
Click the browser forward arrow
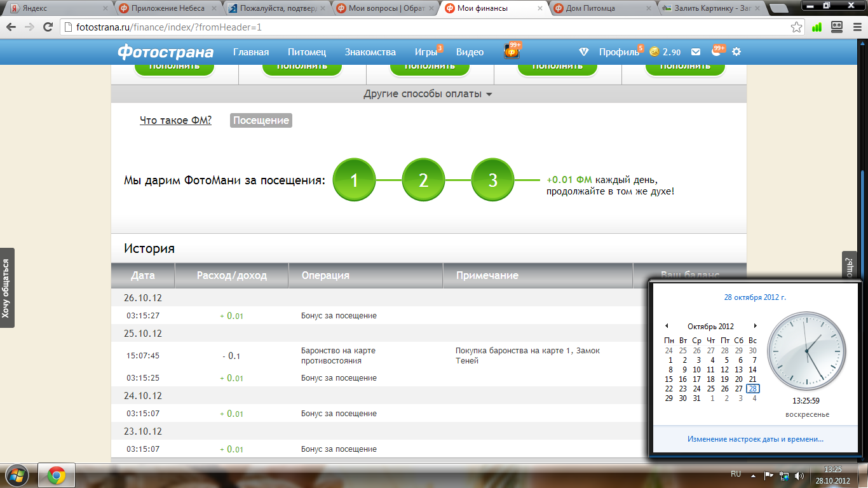click(29, 27)
